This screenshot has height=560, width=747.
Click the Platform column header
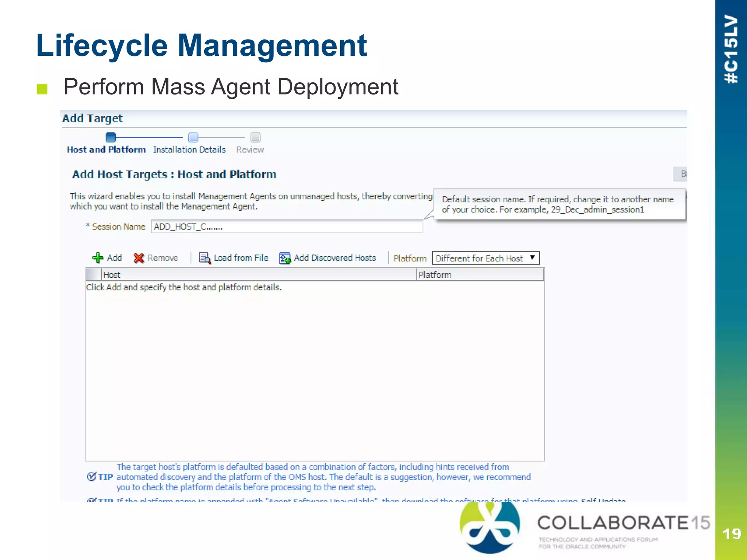tap(480, 275)
